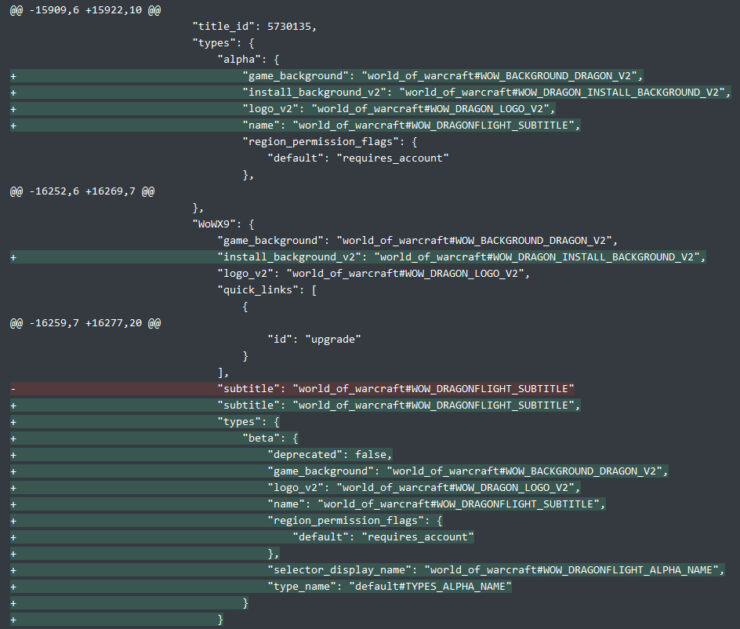
Task: Click the "title_id": 5730135 line
Action: (x=255, y=25)
